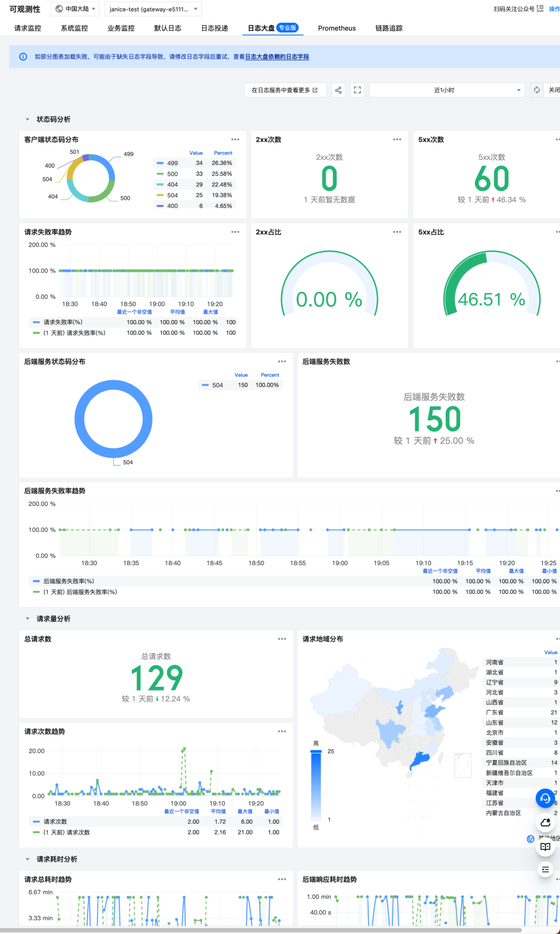The height and width of the screenshot is (934, 560).
Task: Click the QR code icon beside 扫码关注公众号
Action: point(540,9)
